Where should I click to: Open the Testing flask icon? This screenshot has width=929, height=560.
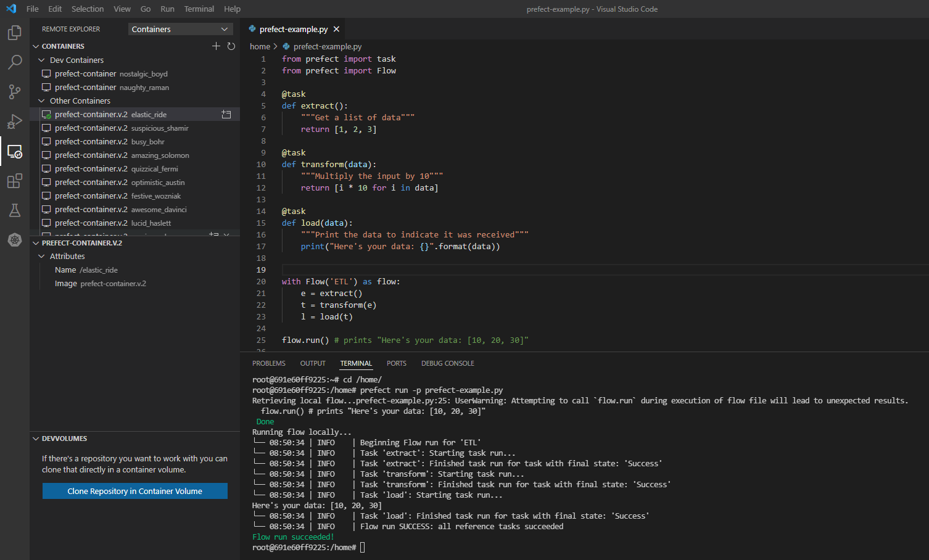pos(15,210)
